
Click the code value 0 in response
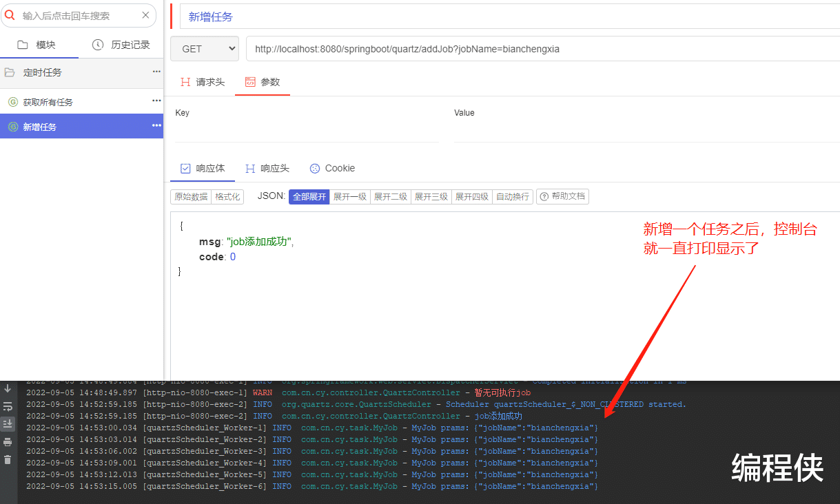[233, 257]
